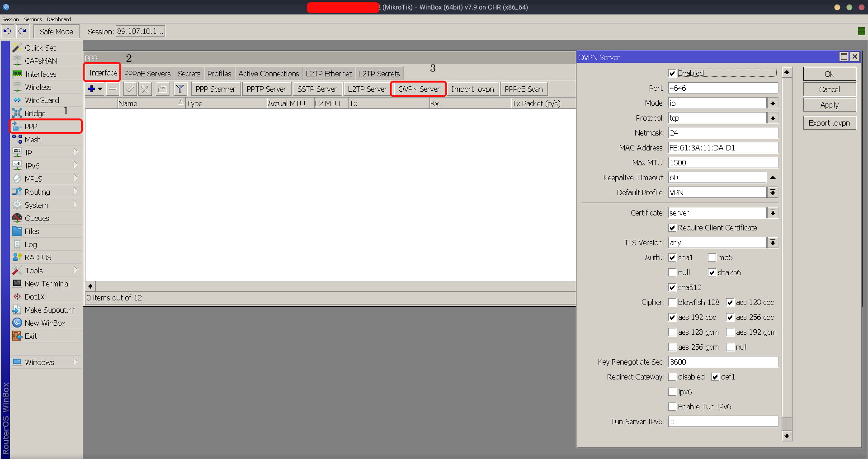Click the Safe Mode button
The width and height of the screenshot is (868, 459).
click(56, 32)
